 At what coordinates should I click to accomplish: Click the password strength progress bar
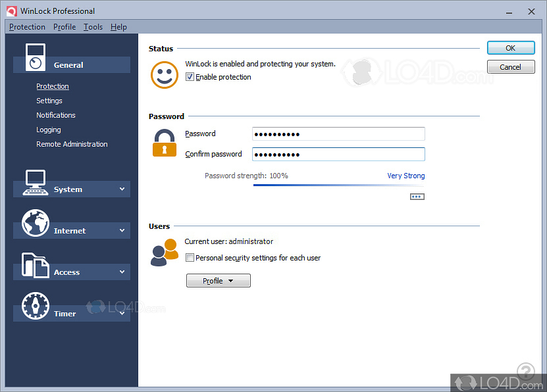[x=339, y=185]
